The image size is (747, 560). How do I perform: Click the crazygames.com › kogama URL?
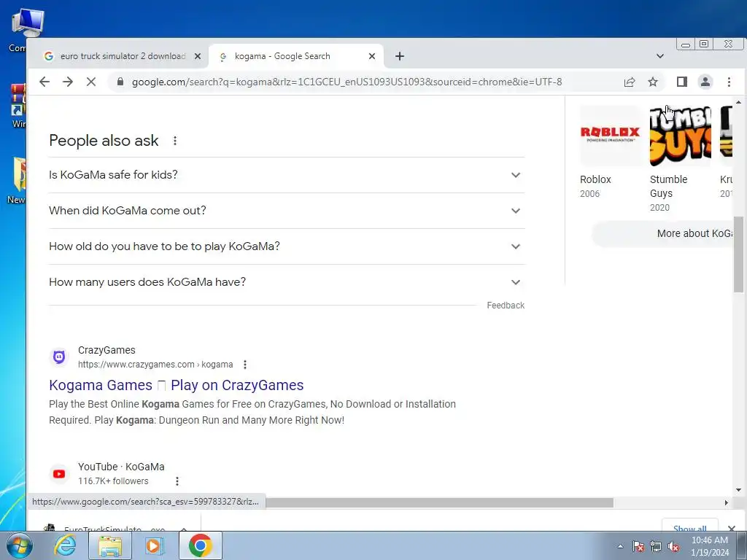pyautogui.click(x=155, y=365)
